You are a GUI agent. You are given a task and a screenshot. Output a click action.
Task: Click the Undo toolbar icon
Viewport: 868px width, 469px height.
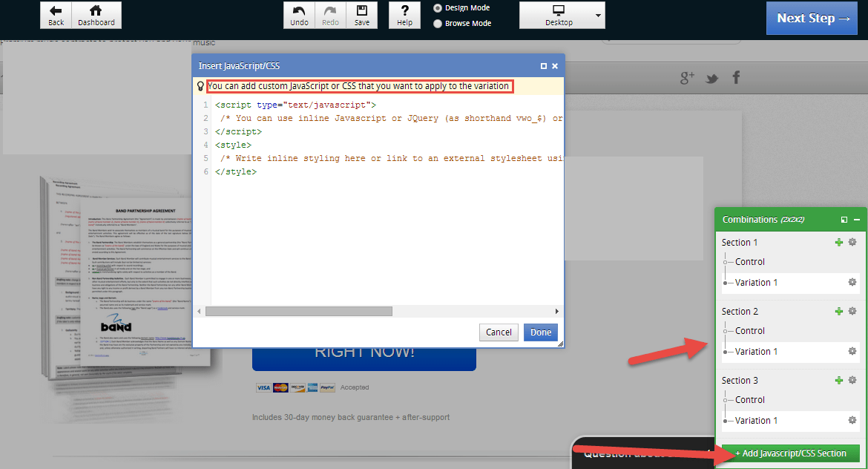(298, 15)
